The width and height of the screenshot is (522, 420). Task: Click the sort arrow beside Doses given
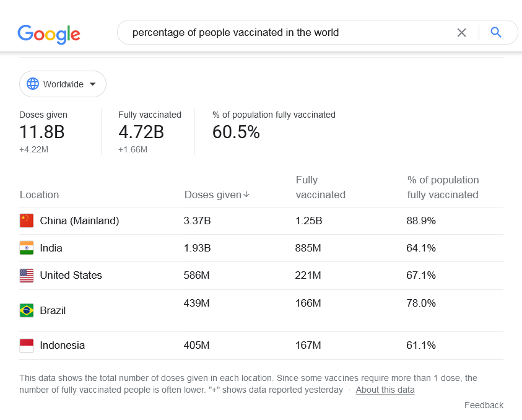pyautogui.click(x=246, y=195)
